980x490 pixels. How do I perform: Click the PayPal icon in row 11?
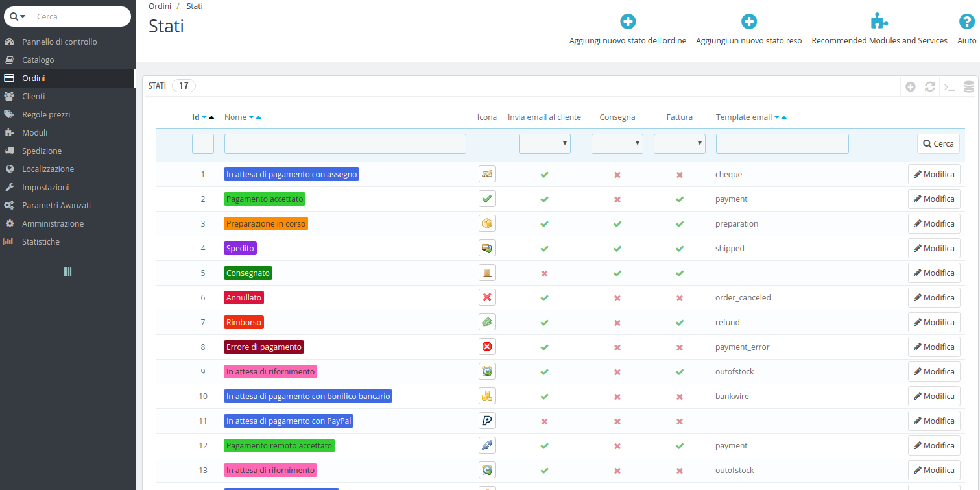(487, 421)
